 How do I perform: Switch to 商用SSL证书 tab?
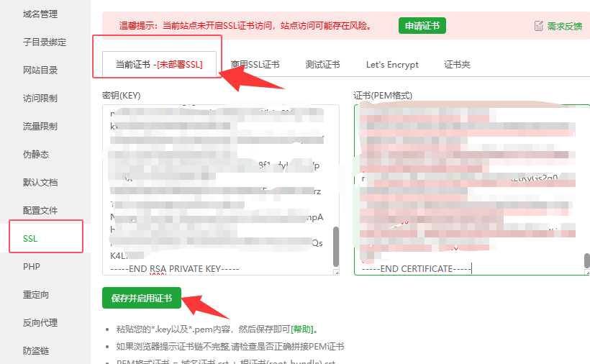coord(255,65)
